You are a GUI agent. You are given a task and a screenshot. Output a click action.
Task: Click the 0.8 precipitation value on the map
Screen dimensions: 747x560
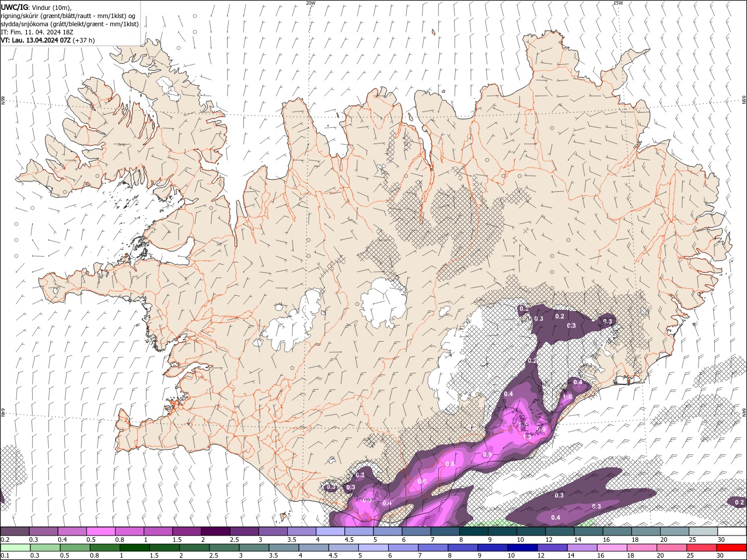click(450, 464)
